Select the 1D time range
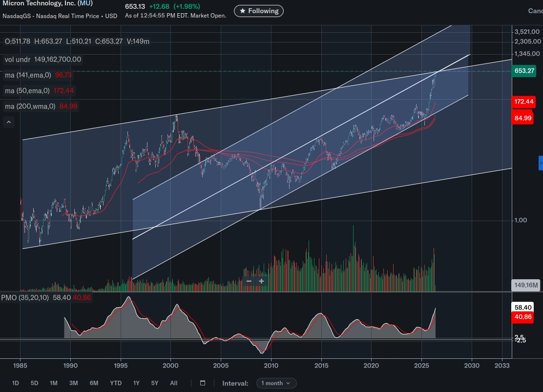 (x=15, y=383)
